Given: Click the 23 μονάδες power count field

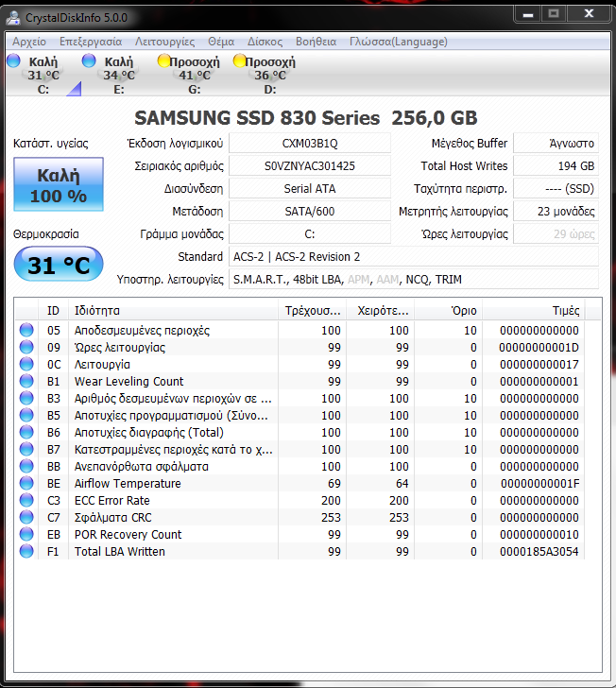Looking at the screenshot, I should click(556, 212).
